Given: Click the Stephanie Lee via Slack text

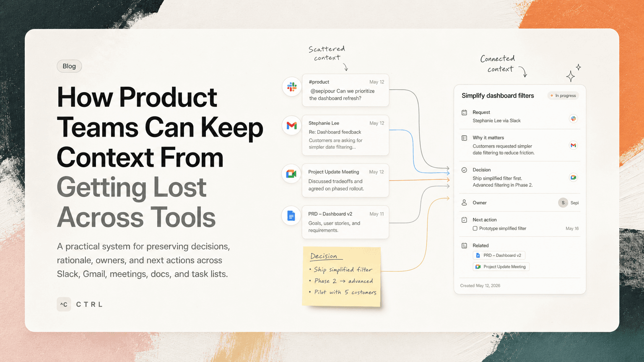Looking at the screenshot, I should click(496, 121).
